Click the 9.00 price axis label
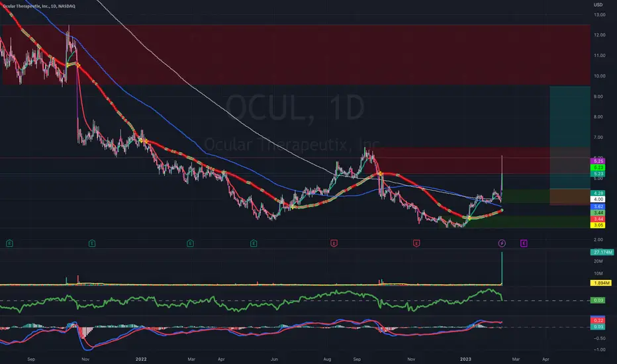Image resolution: width=617 pixels, height=364 pixels. (x=598, y=97)
